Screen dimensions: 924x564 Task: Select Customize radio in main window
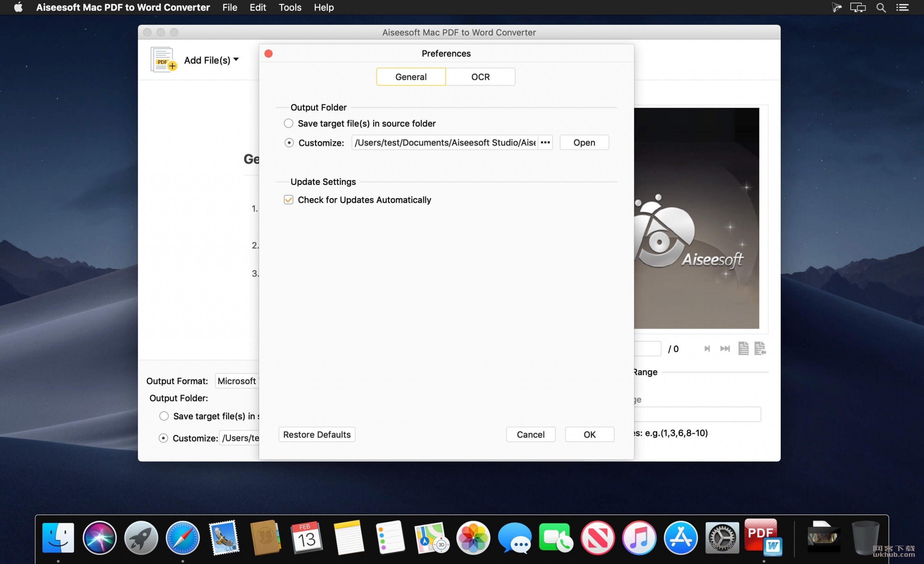pyautogui.click(x=163, y=438)
